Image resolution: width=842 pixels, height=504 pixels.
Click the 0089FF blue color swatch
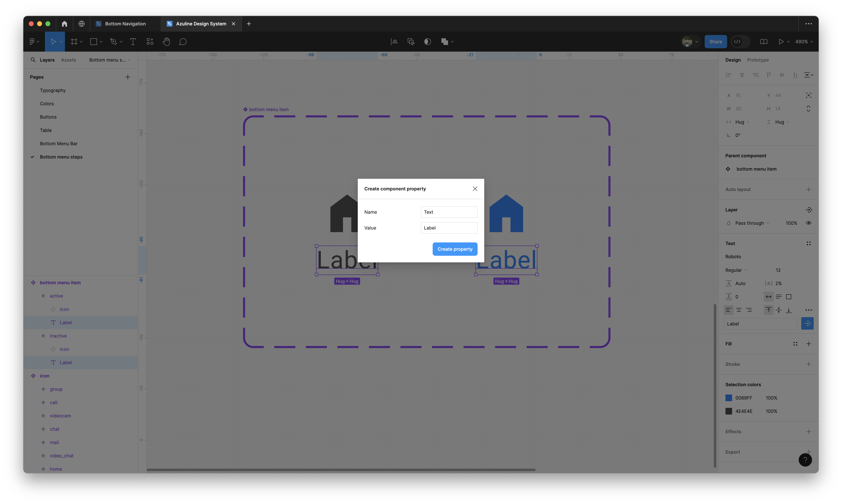[x=729, y=398]
